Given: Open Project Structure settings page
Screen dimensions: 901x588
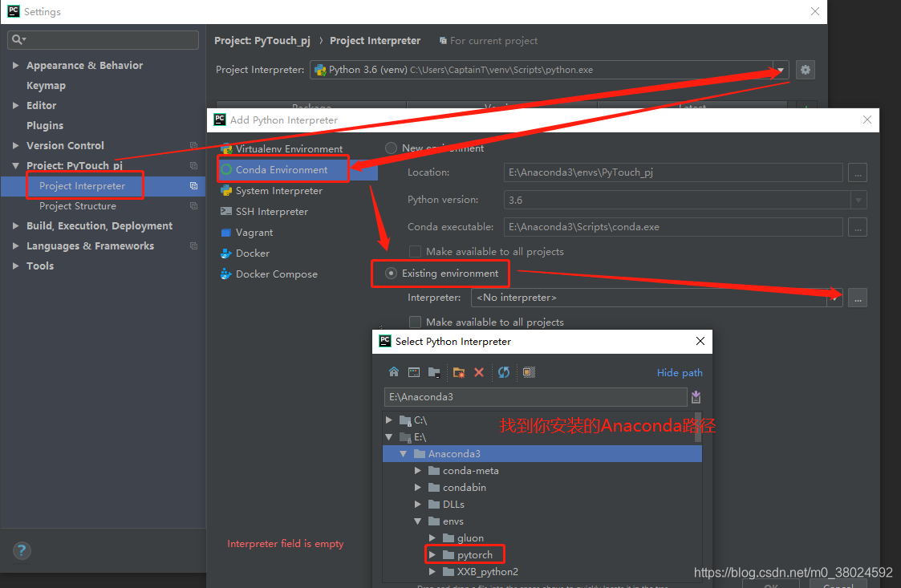Looking at the screenshot, I should (78, 206).
